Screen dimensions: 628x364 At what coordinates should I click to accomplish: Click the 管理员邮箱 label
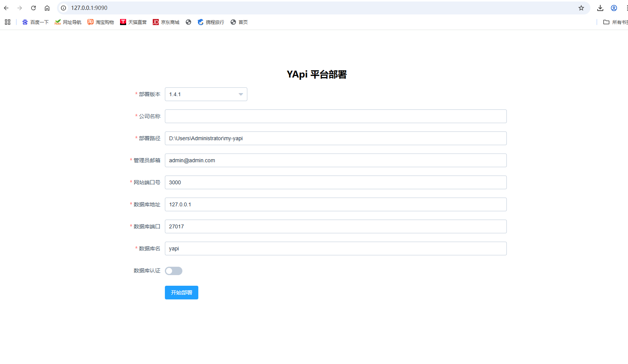[147, 160]
